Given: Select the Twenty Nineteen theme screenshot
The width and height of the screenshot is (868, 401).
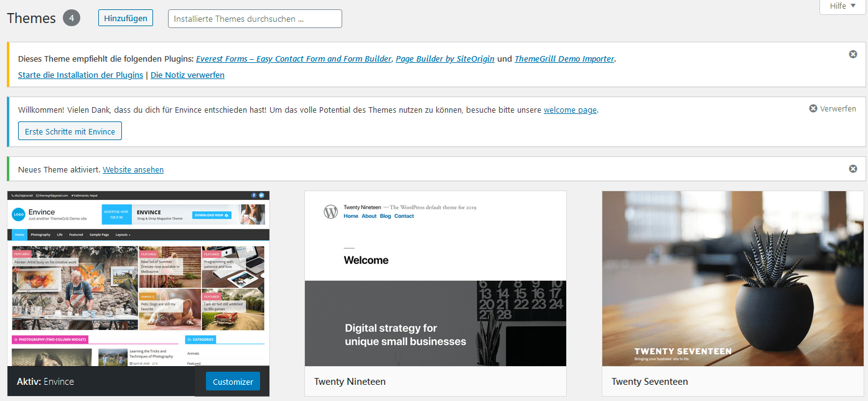Looking at the screenshot, I should [436, 278].
